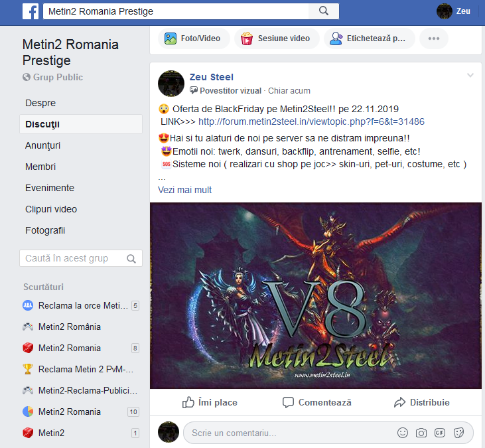Open the Etichetează prieteni option
The height and width of the screenshot is (448, 485).
[370, 38]
